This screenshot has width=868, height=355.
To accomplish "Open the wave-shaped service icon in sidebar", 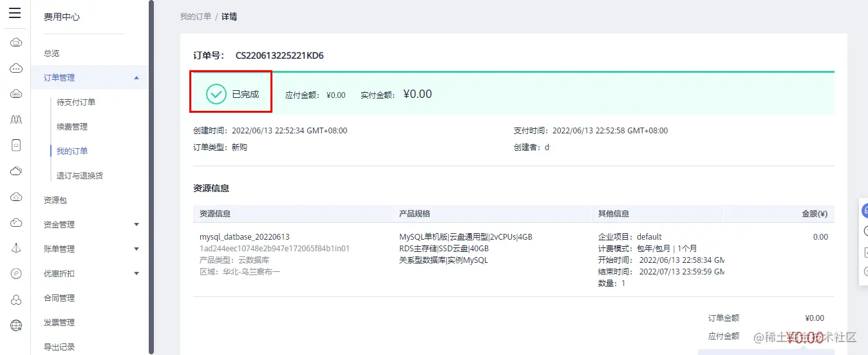I will point(16,120).
